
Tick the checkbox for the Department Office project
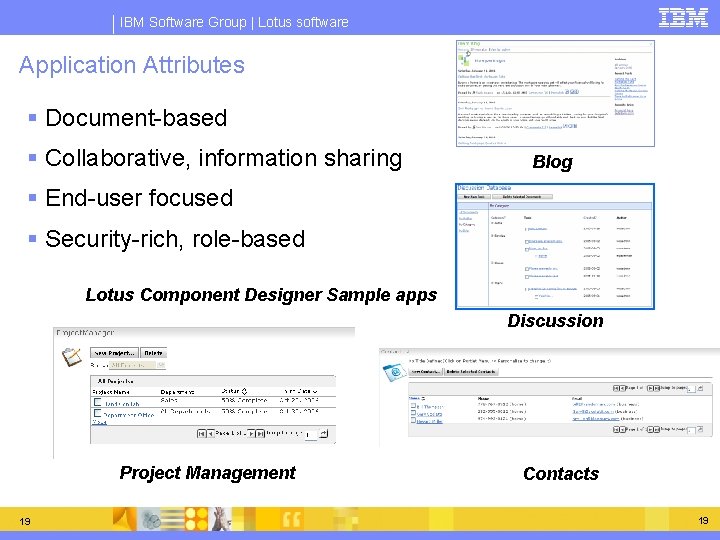tap(97, 413)
